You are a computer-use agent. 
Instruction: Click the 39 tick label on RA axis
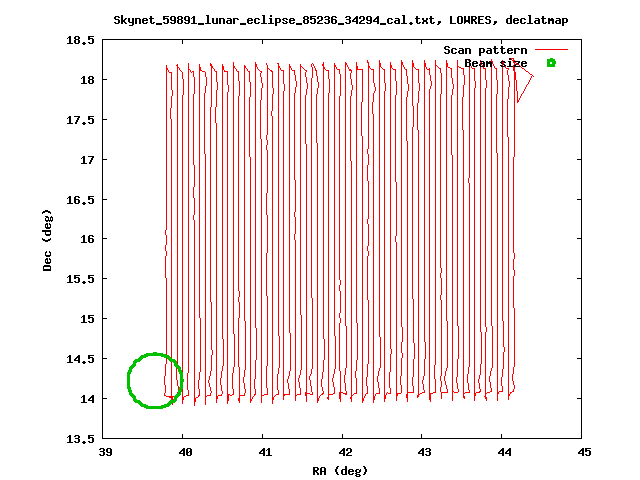tap(105, 452)
